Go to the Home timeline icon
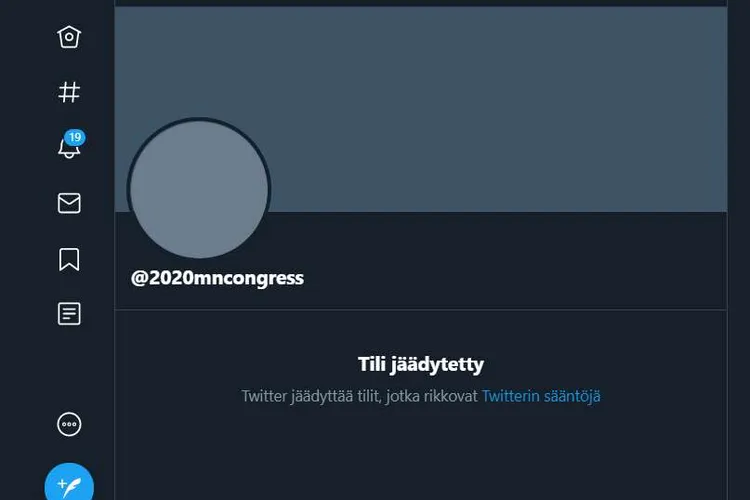This screenshot has height=500, width=750. coord(69,37)
